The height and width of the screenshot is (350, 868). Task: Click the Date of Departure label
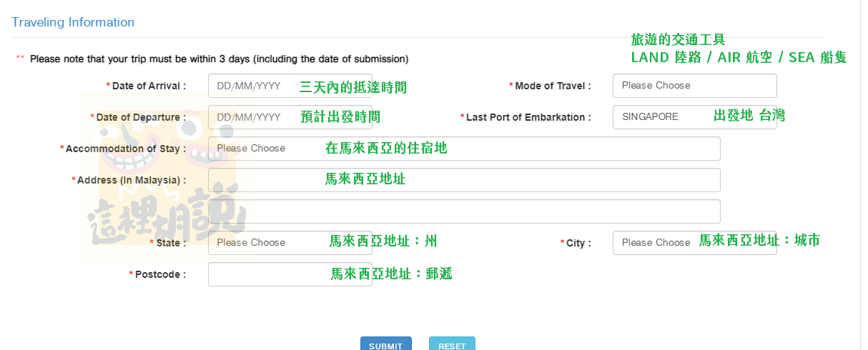coord(141,117)
